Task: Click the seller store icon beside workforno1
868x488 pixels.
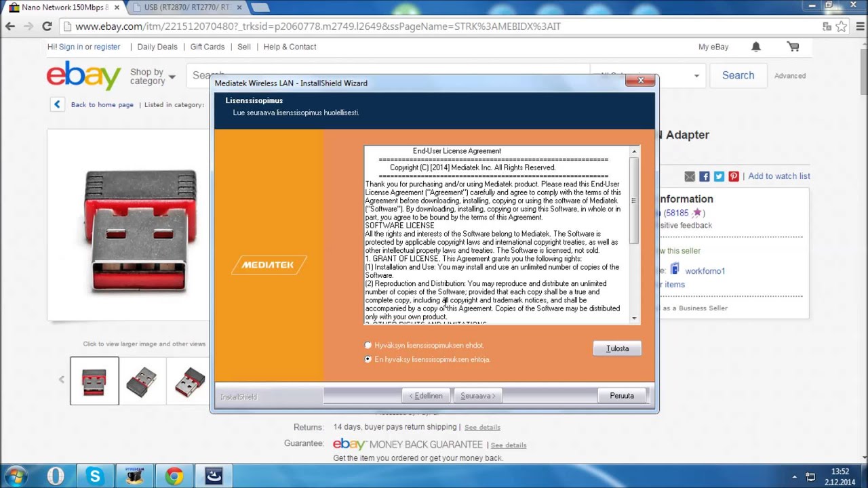Action: (675, 269)
